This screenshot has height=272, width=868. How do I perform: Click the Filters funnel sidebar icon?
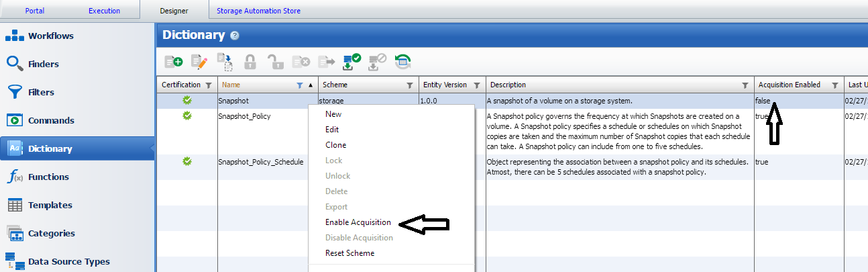click(15, 92)
